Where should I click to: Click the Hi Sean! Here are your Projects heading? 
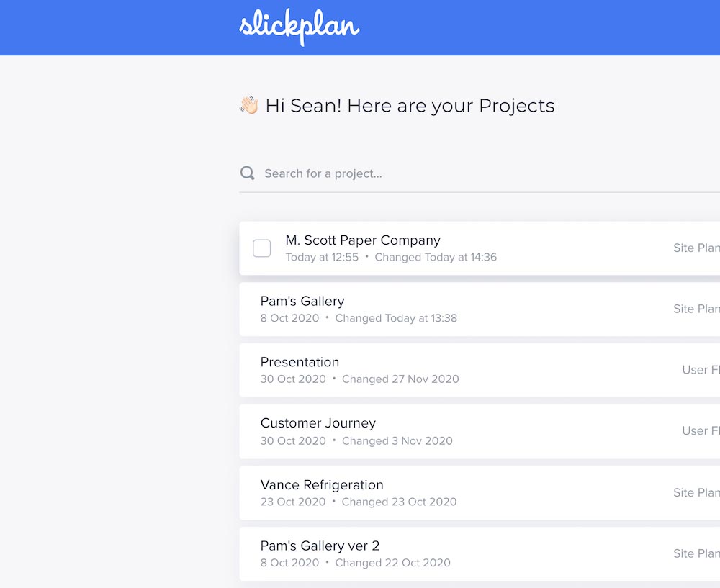click(x=410, y=106)
